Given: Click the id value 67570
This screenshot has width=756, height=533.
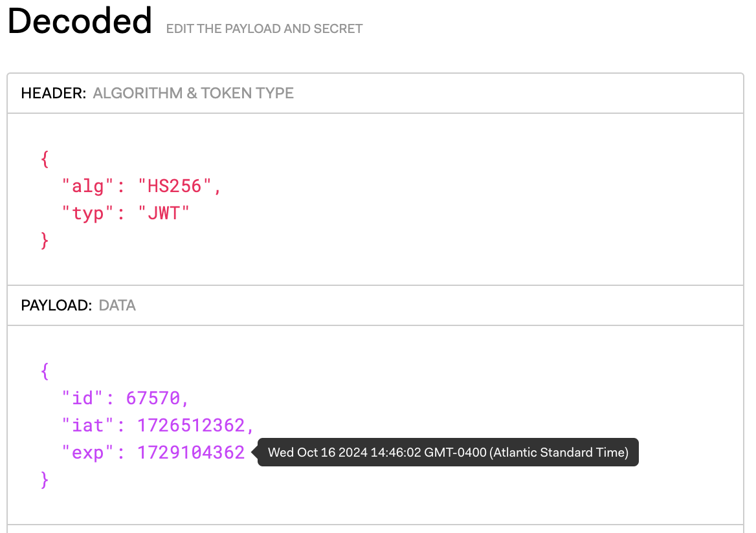Looking at the screenshot, I should (156, 398).
